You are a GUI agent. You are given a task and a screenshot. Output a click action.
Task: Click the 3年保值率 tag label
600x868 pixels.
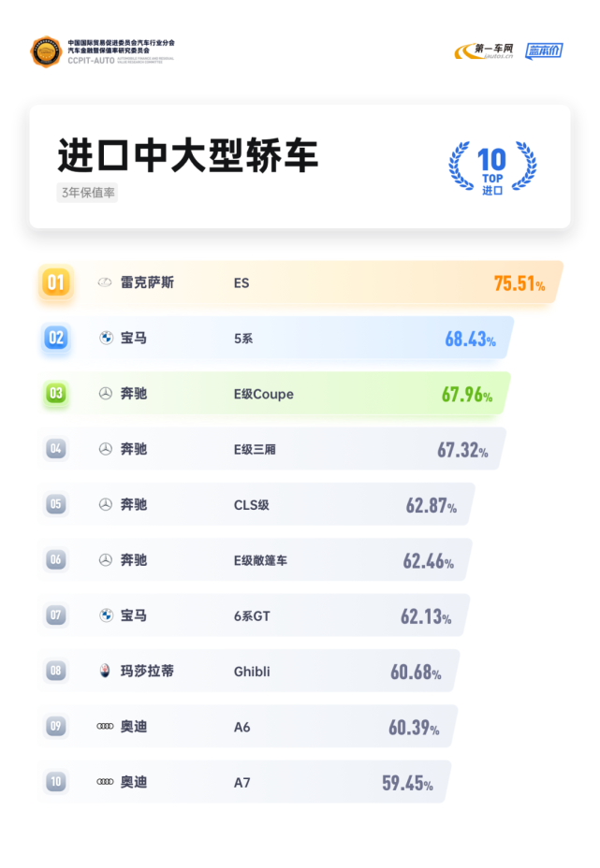point(88,193)
